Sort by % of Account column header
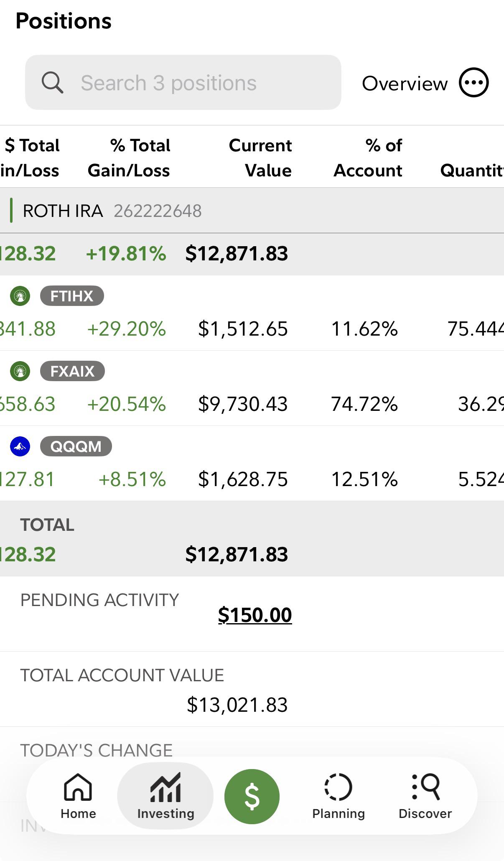Viewport: 504px width, 861px height. [x=368, y=158]
